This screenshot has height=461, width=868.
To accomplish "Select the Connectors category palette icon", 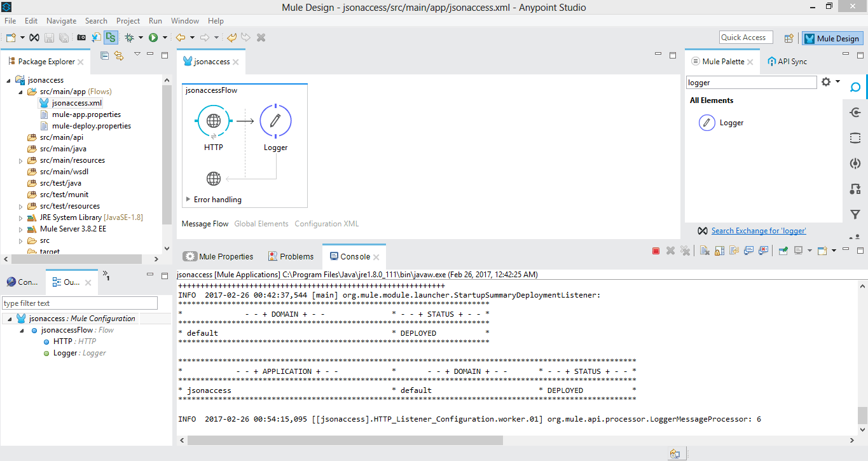I will click(x=855, y=113).
